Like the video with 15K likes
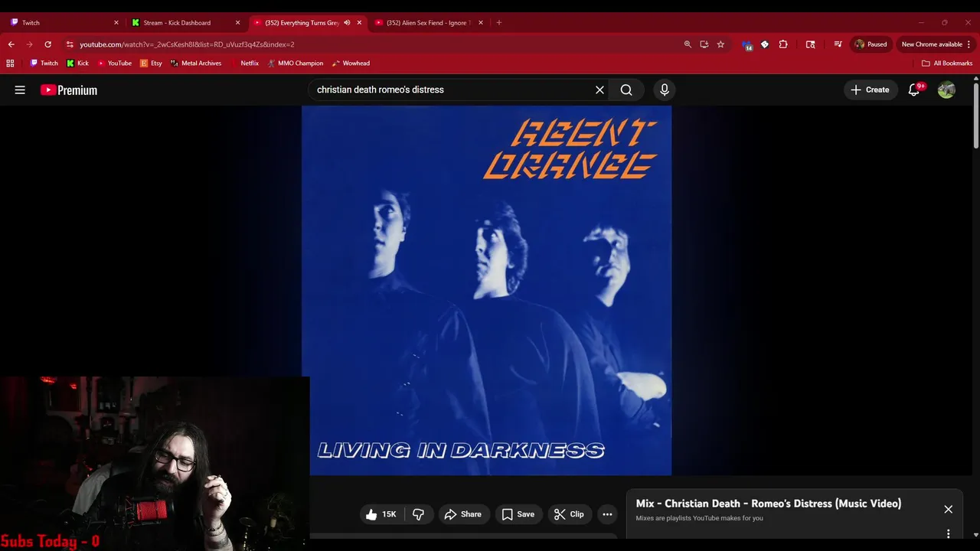Image resolution: width=980 pixels, height=551 pixels. 381,514
